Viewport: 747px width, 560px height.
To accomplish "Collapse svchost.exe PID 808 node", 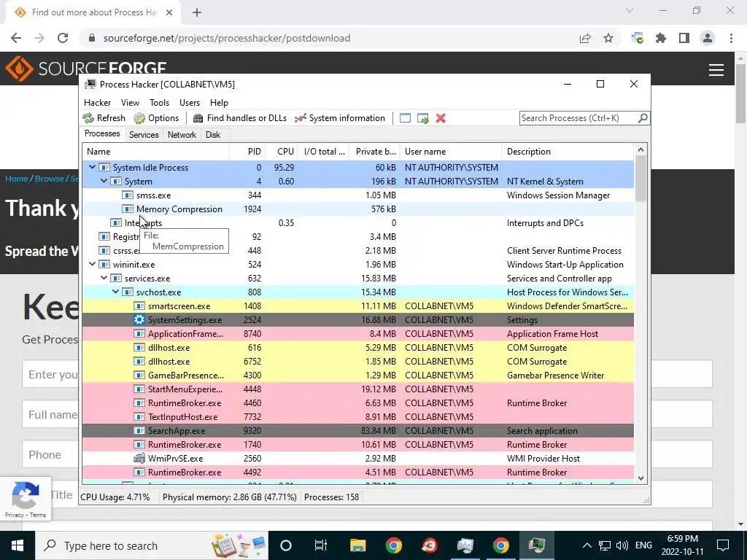I will [x=116, y=292].
